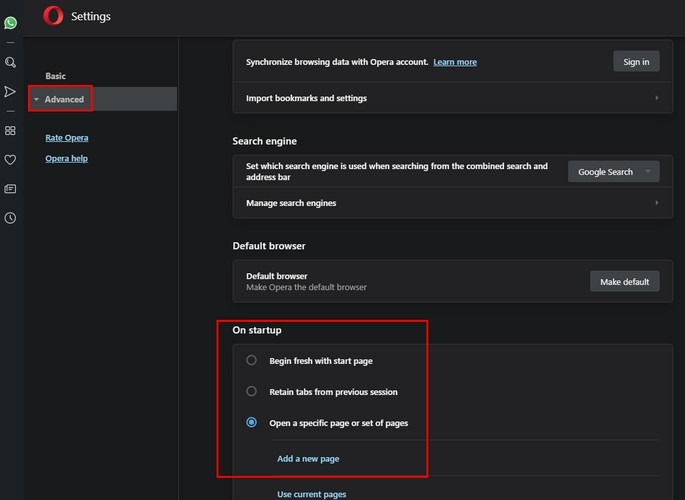
Task: Go to Basic settings section
Action: click(x=56, y=76)
